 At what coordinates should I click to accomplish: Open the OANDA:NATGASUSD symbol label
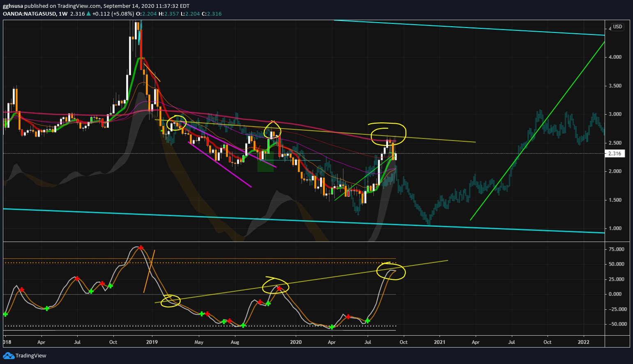[30, 14]
